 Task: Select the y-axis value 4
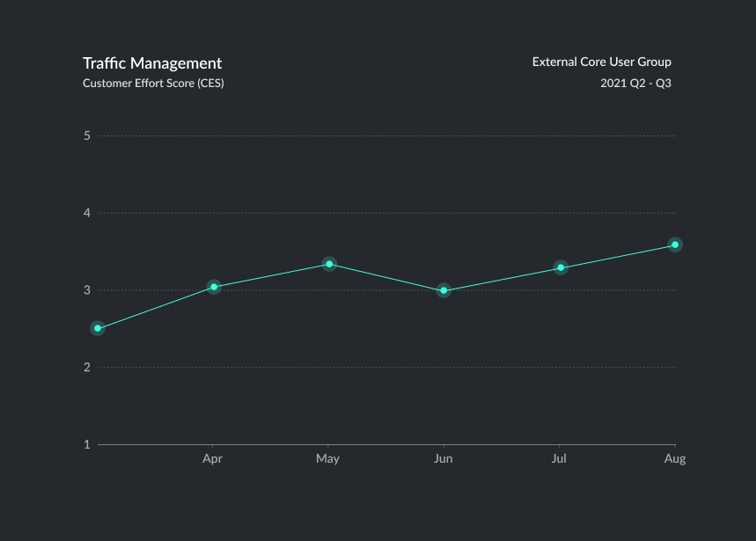coord(87,213)
